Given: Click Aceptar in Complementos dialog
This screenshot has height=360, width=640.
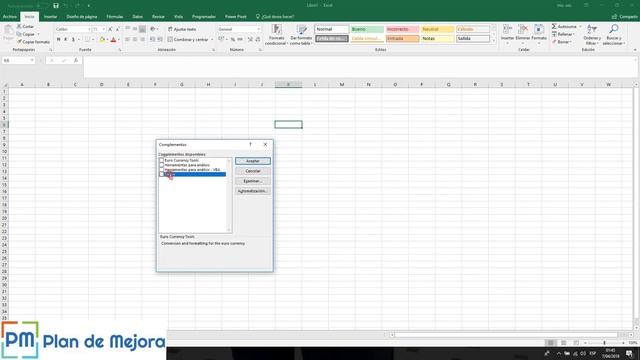Looking at the screenshot, I should (x=253, y=161).
